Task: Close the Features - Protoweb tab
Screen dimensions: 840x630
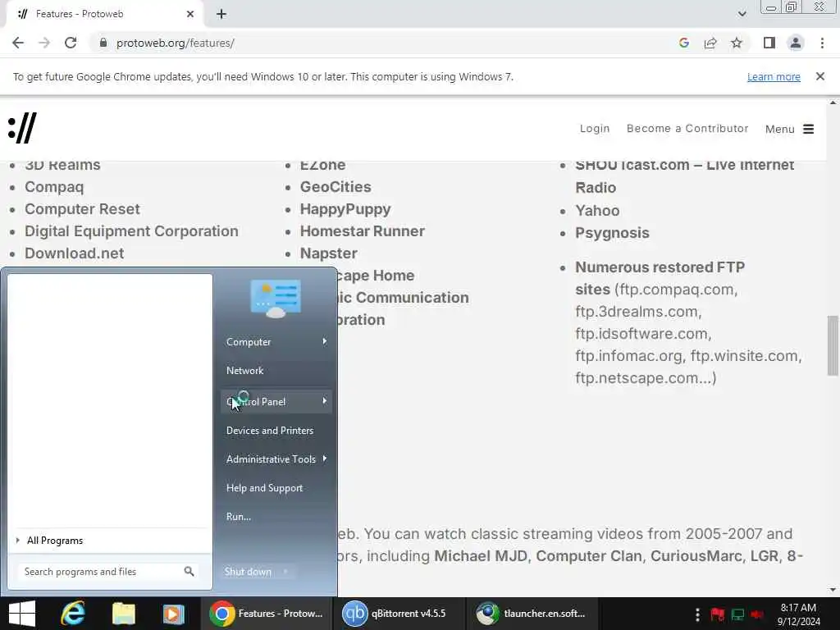Action: 190,14
